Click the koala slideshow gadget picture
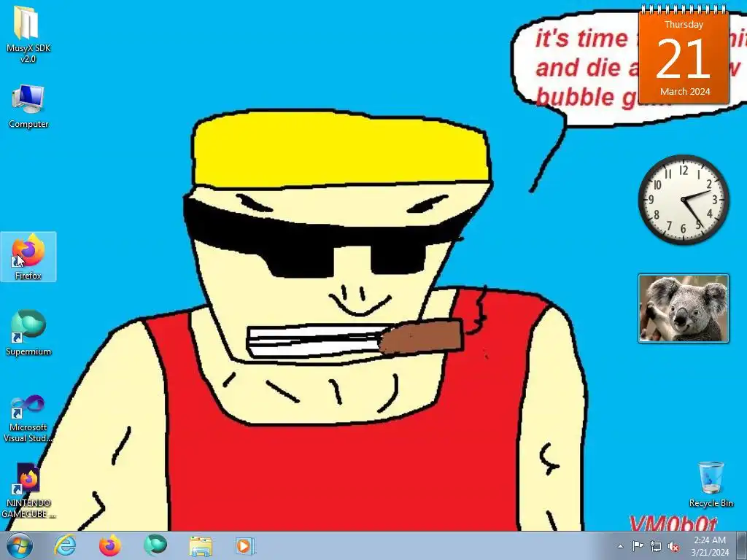Image resolution: width=747 pixels, height=560 pixels. click(684, 308)
